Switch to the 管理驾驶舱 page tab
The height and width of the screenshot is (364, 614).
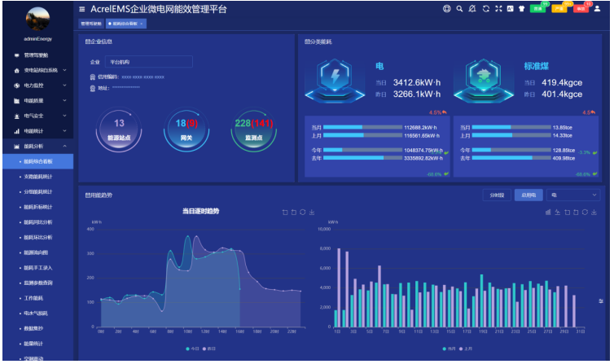(x=91, y=24)
